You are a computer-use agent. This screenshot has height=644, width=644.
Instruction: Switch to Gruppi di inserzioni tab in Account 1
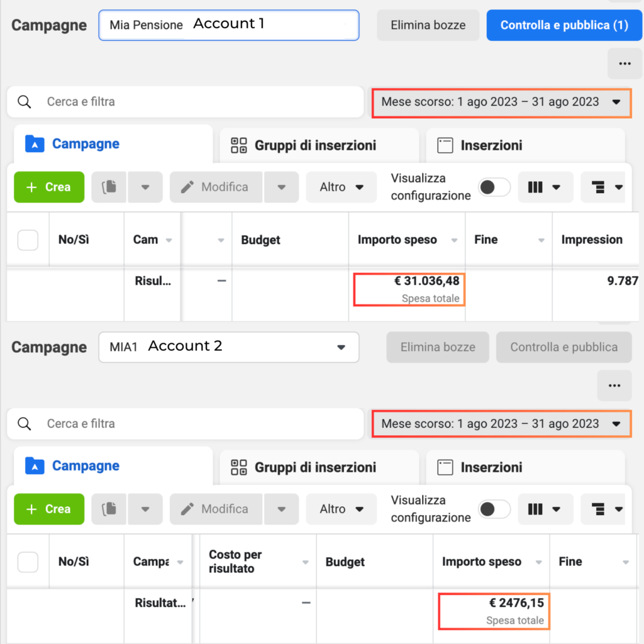pos(319,145)
